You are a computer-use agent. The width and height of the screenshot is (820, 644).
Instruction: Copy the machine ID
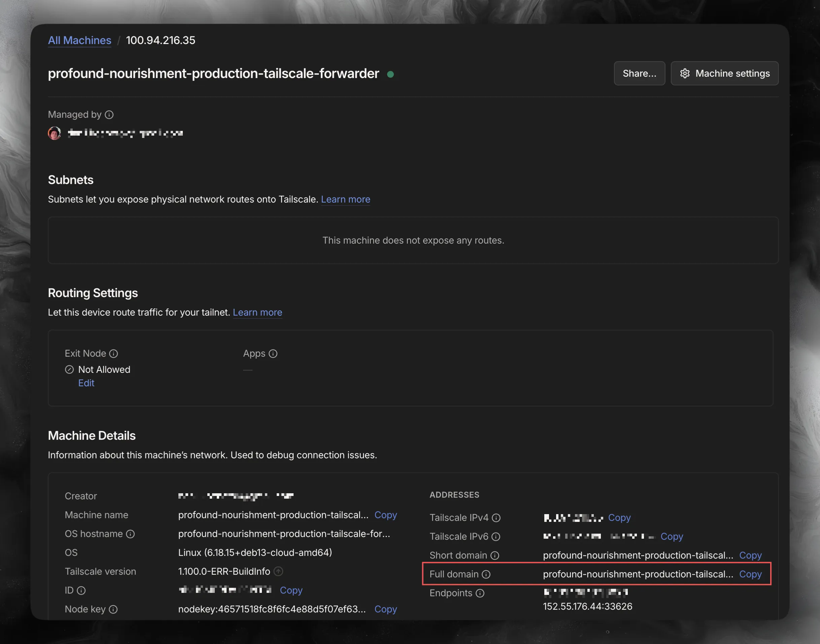tap(291, 590)
